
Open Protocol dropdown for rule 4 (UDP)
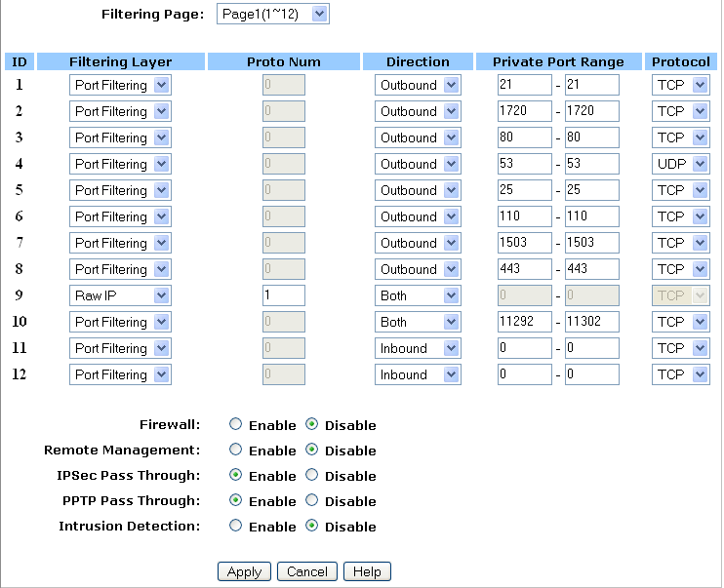(x=681, y=164)
